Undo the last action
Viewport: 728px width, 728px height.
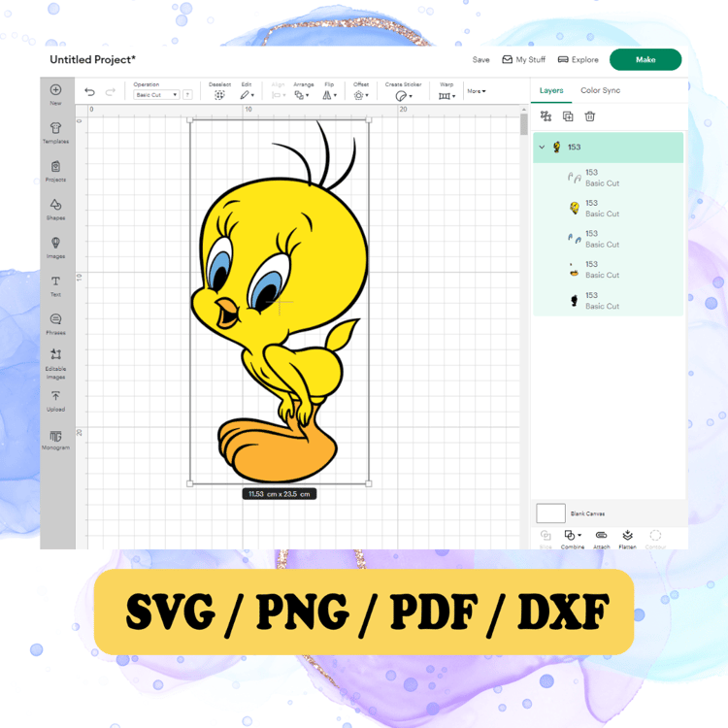pos(89,92)
